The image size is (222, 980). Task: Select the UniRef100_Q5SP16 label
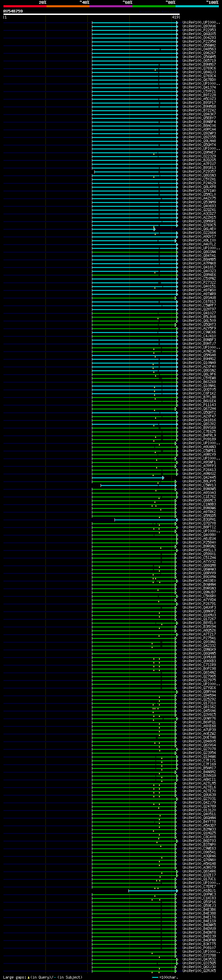[199, 902]
